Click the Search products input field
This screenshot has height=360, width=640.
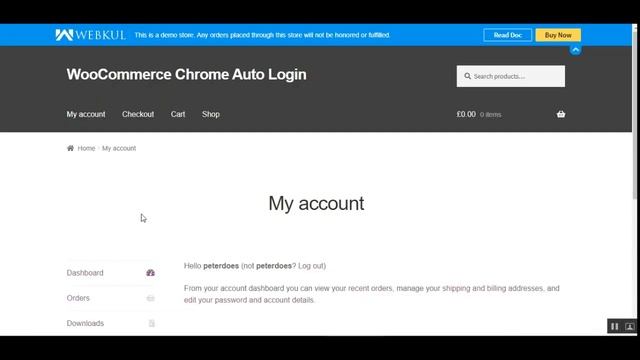(511, 76)
